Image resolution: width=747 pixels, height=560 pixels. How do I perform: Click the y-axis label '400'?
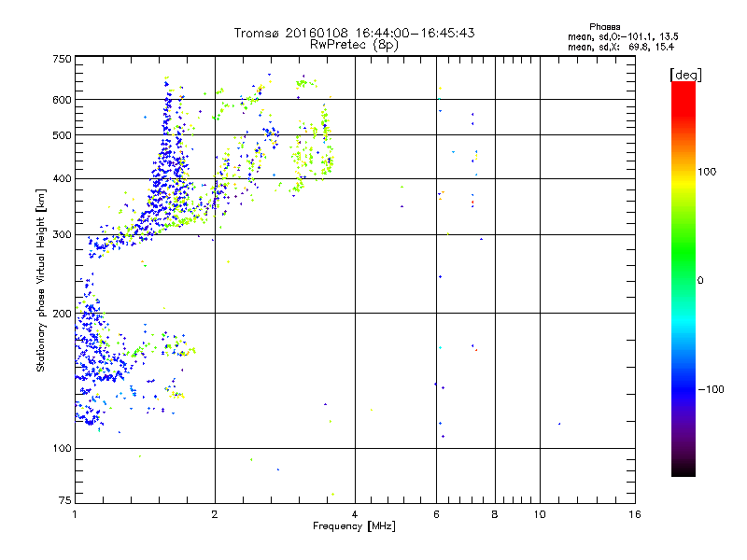pos(62,178)
